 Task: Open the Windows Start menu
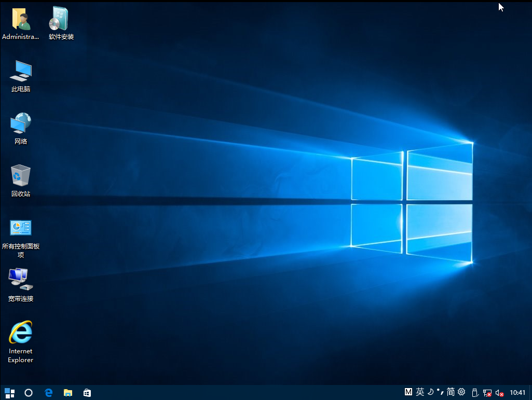click(x=9, y=393)
